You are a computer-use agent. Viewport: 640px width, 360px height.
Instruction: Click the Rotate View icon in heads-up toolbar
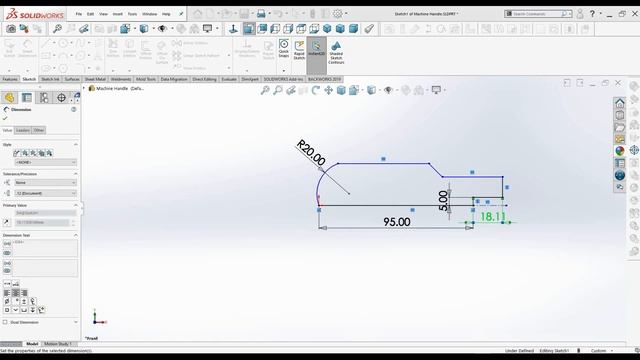pos(316,90)
